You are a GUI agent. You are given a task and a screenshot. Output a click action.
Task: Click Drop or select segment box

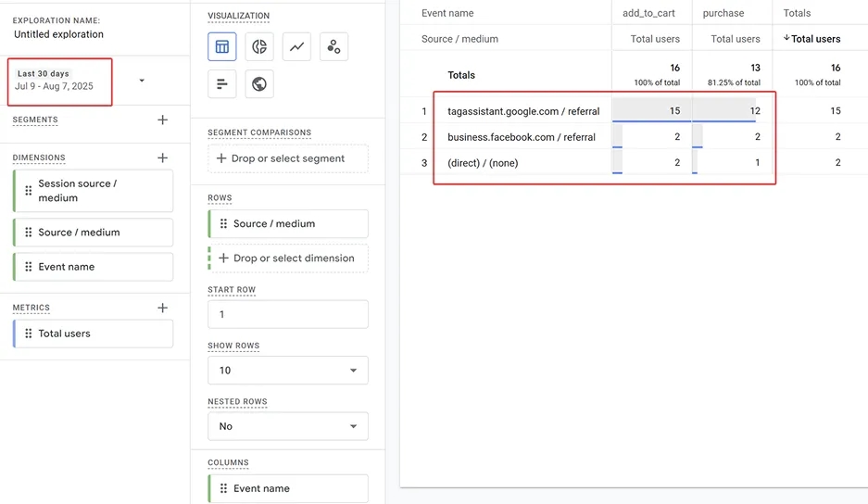(x=288, y=158)
